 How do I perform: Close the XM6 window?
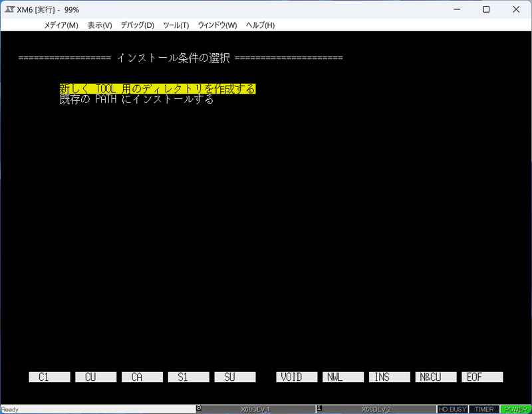(516, 9)
